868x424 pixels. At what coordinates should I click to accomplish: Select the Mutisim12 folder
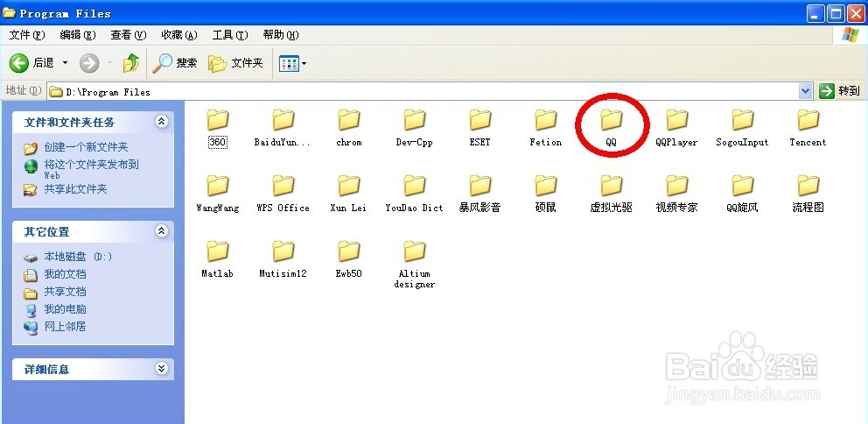[283, 259]
